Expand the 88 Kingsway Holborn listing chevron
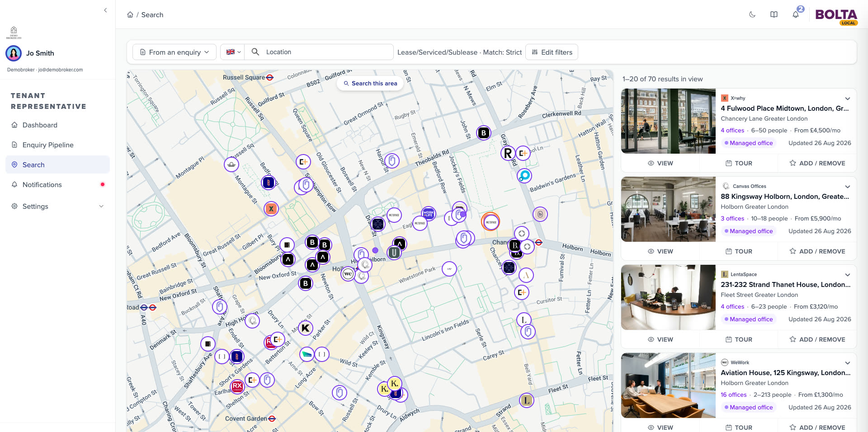This screenshot has height=432, width=868. pyautogui.click(x=848, y=187)
